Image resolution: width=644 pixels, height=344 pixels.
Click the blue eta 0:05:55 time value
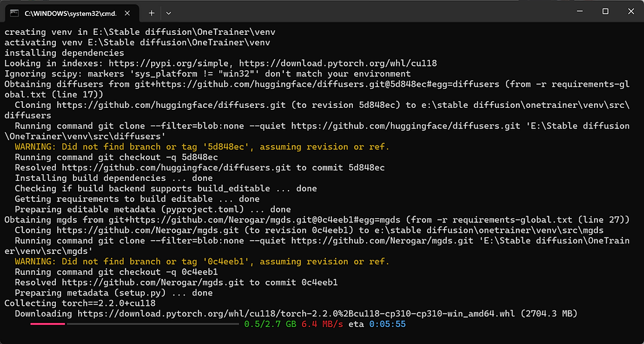[x=387, y=324]
